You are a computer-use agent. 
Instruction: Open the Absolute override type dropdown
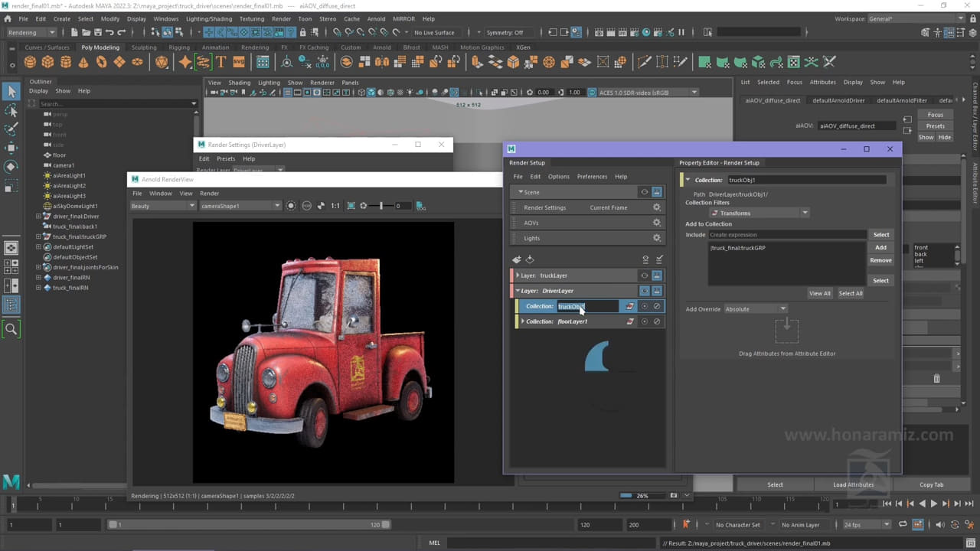click(x=756, y=308)
